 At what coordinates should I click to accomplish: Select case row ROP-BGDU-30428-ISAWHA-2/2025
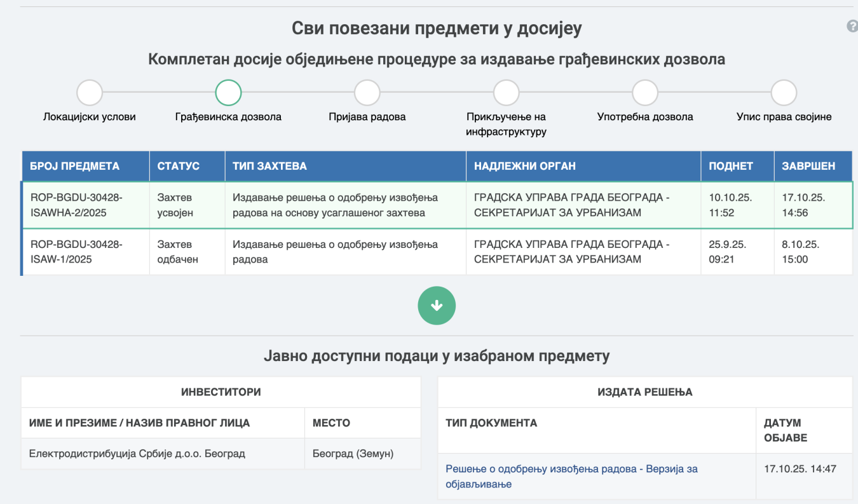[76, 205]
